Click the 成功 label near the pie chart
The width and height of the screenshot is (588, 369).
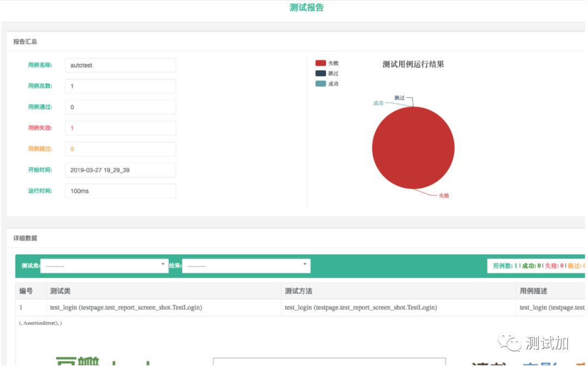[x=378, y=103]
